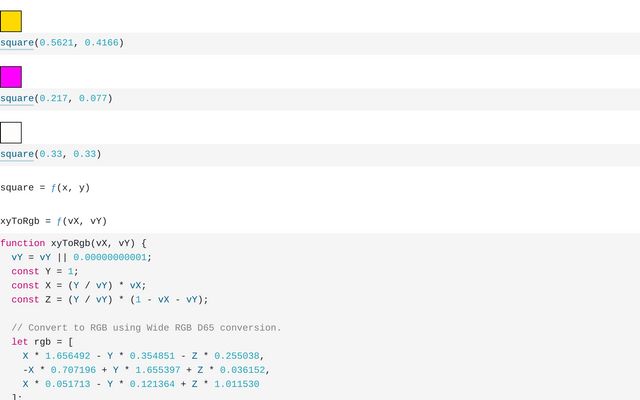640x400 pixels.
Task: Click the function xyToRgb declaration line
Action: click(x=73, y=243)
